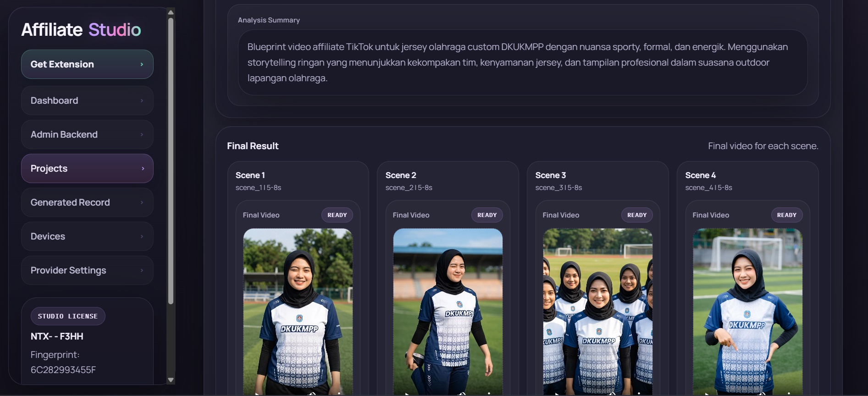This screenshot has height=396, width=868.
Task: Click the Scene 4 card title
Action: (x=701, y=175)
